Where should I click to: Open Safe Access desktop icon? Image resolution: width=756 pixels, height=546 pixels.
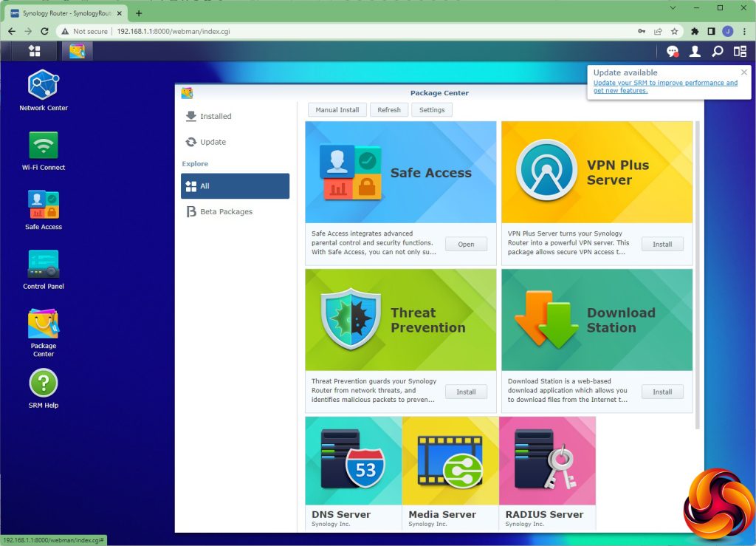click(x=44, y=211)
